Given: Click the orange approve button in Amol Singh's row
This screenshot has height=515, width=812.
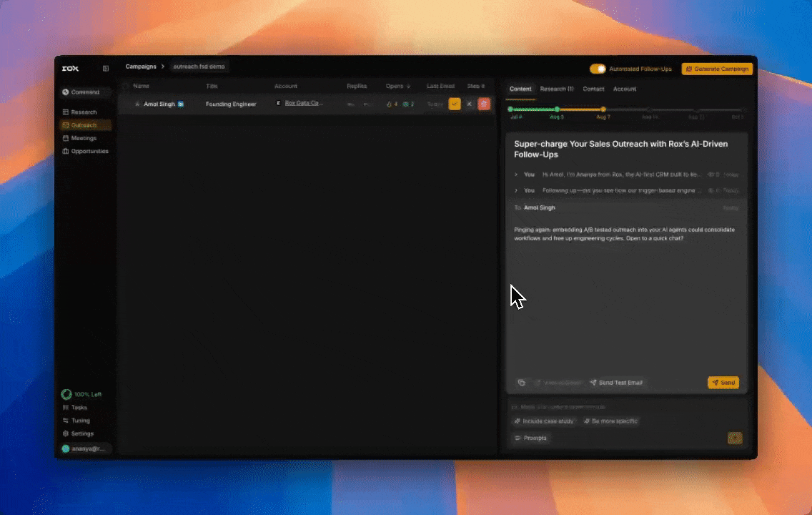Looking at the screenshot, I should (455, 104).
